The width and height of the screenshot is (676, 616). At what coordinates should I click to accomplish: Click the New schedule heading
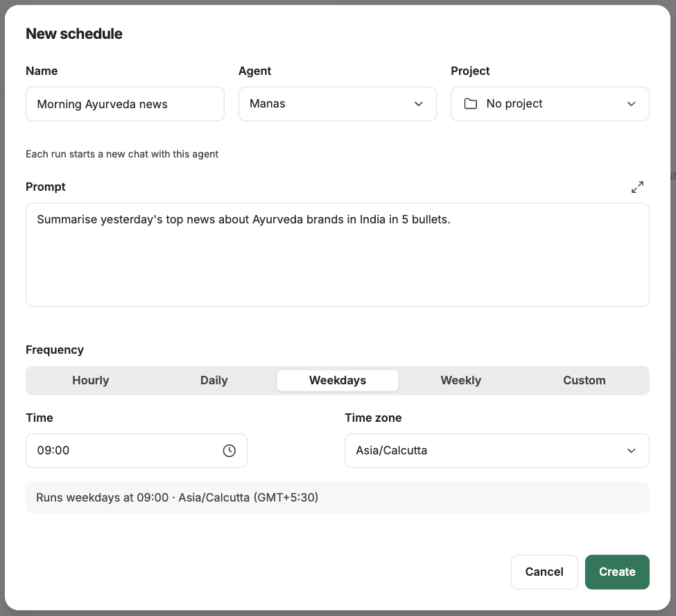(74, 34)
